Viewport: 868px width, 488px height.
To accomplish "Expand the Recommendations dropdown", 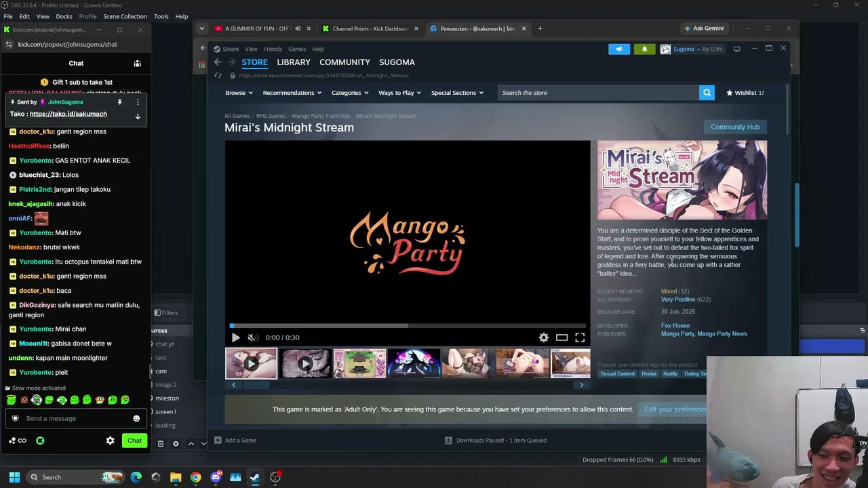I will [292, 93].
